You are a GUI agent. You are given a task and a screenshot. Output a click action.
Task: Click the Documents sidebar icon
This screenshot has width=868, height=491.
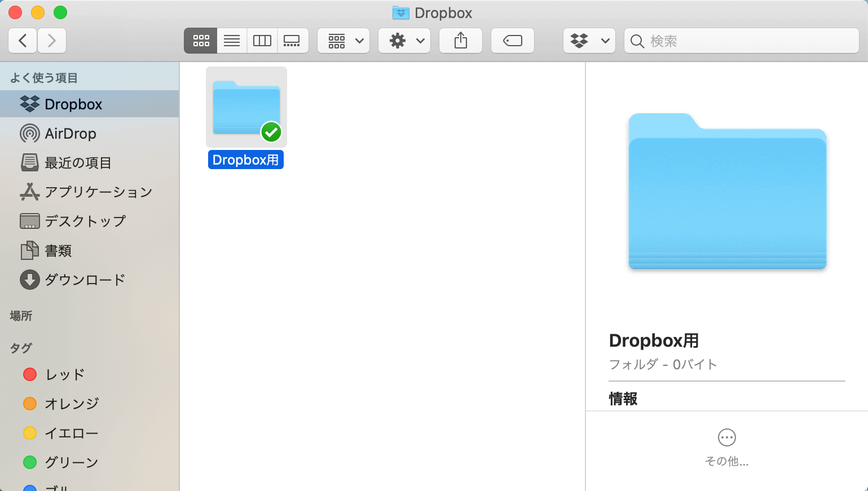(x=30, y=250)
